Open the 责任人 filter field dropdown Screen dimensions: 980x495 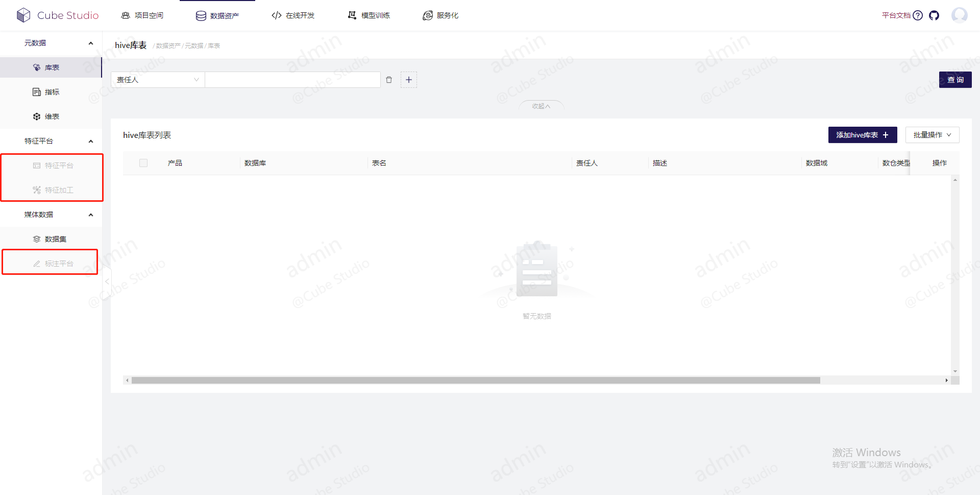(x=158, y=80)
